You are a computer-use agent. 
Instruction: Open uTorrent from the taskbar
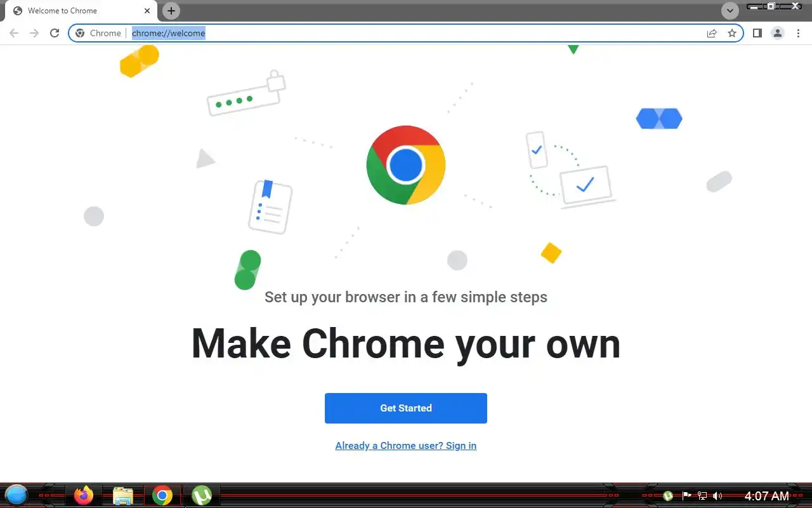pyautogui.click(x=202, y=495)
